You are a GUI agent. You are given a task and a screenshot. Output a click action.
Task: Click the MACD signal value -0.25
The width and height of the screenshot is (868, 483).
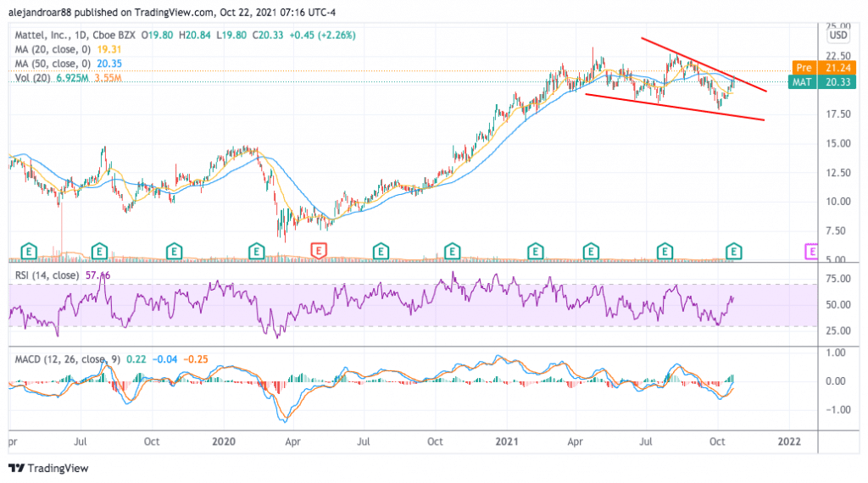(x=196, y=359)
